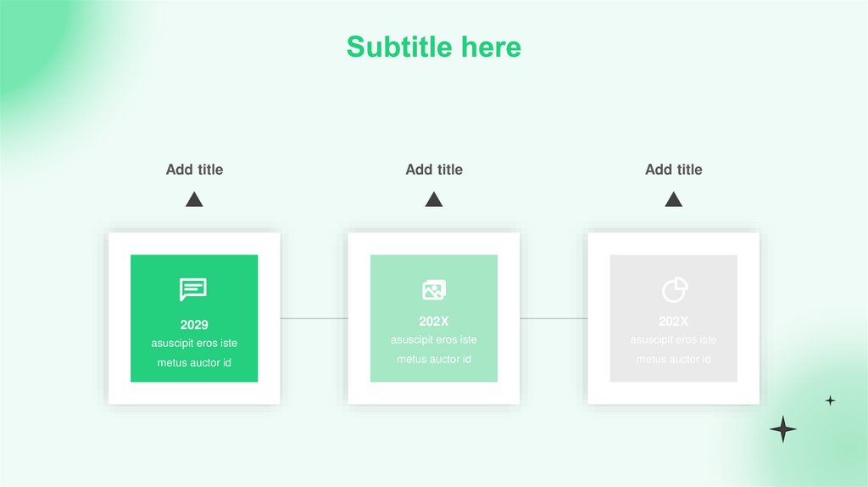This screenshot has width=868, height=487.
Task: Click the pie chart icon in the gray card
Action: pos(674,290)
